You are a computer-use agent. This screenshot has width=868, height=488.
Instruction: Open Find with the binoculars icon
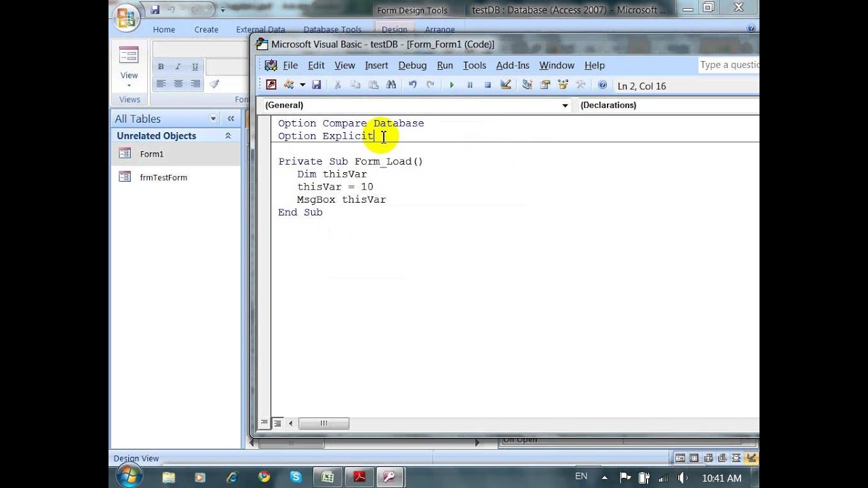[391, 85]
